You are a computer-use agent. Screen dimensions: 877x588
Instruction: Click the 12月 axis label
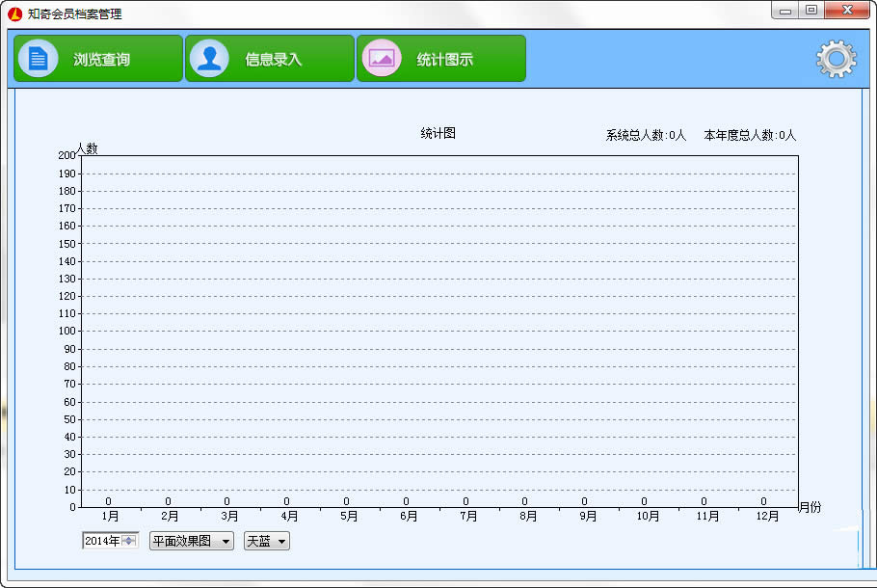[767, 516]
